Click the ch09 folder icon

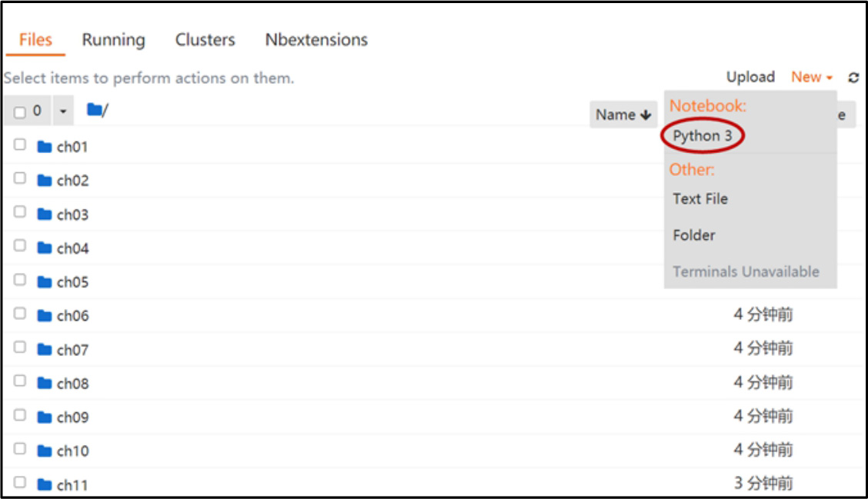point(45,417)
